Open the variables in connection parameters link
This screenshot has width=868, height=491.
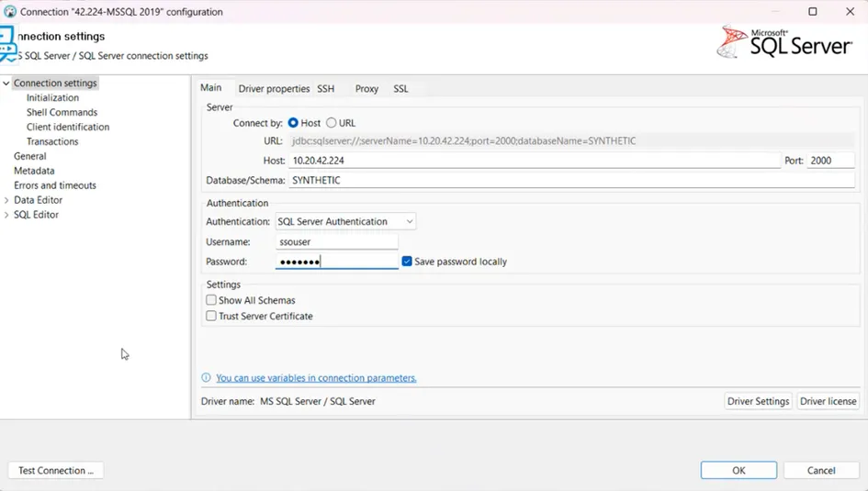316,377
